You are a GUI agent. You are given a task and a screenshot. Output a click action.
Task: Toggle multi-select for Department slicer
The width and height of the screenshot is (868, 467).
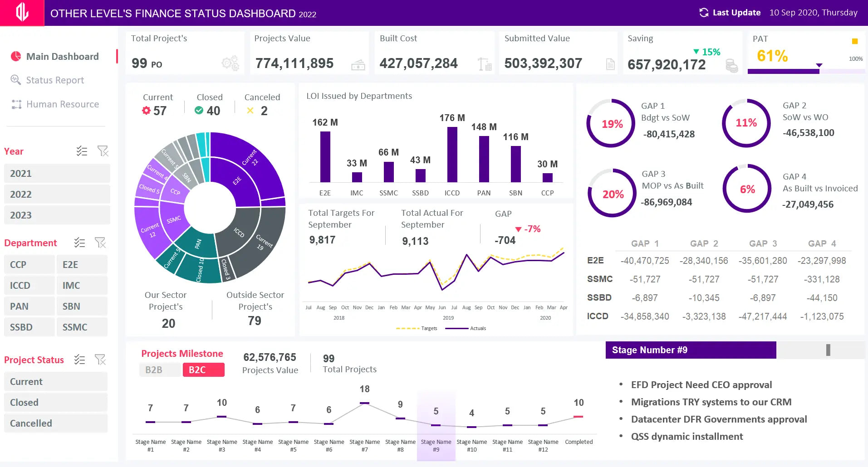tap(80, 243)
